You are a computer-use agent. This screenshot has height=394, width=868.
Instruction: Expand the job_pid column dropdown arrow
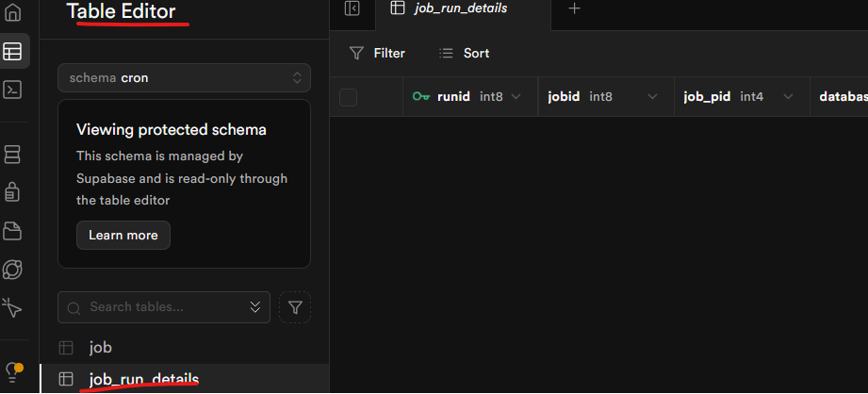[x=788, y=97]
